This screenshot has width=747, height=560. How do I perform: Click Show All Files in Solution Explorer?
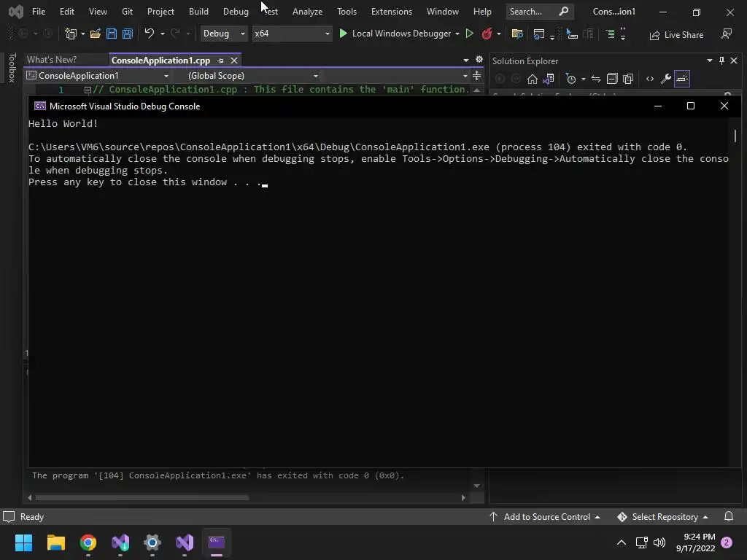pos(628,79)
